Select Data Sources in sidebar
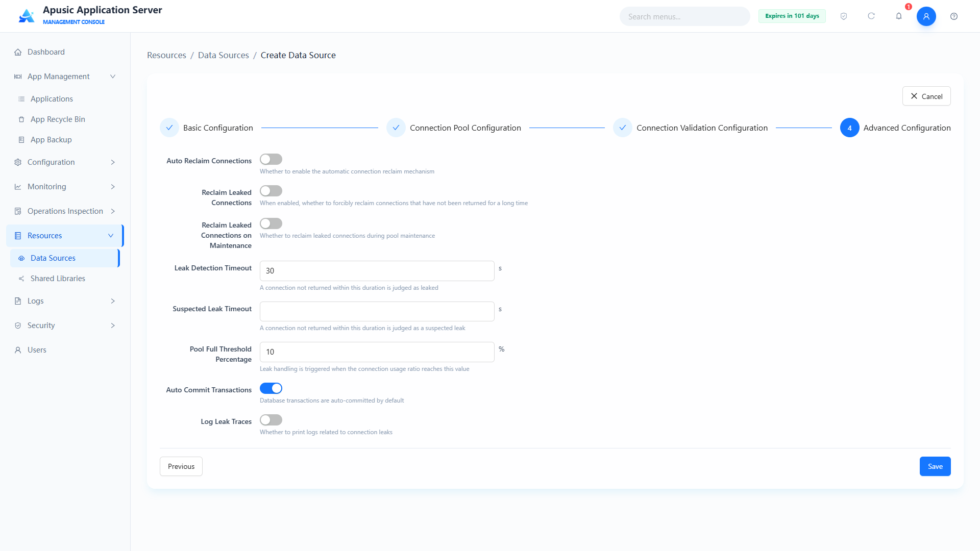The height and width of the screenshot is (551, 980). click(65, 258)
